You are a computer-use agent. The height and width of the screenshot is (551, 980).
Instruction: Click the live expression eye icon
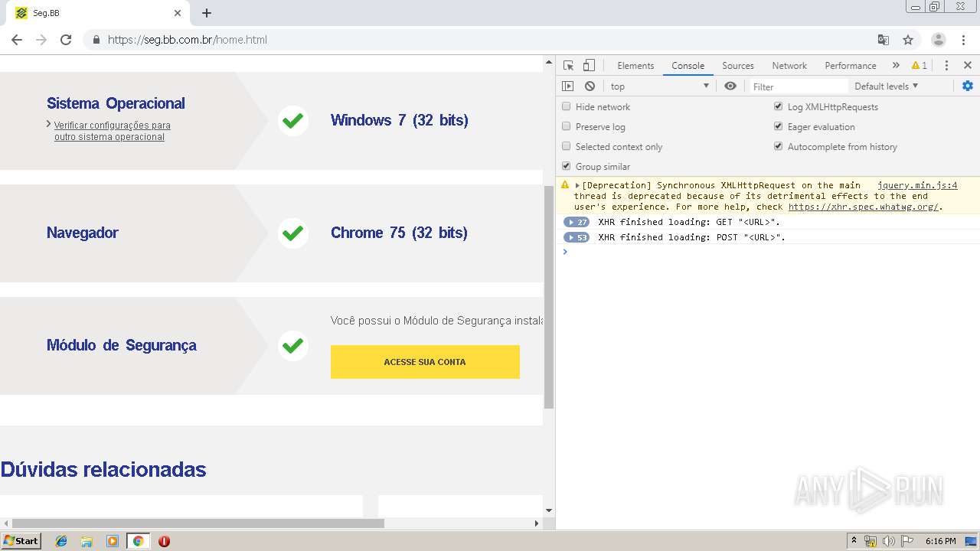(x=730, y=86)
